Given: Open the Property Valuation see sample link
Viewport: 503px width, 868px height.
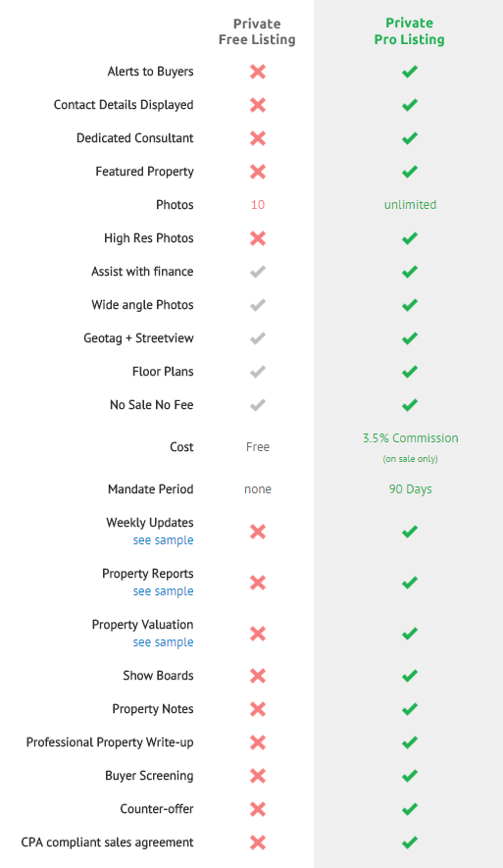Looking at the screenshot, I should pyautogui.click(x=163, y=642).
